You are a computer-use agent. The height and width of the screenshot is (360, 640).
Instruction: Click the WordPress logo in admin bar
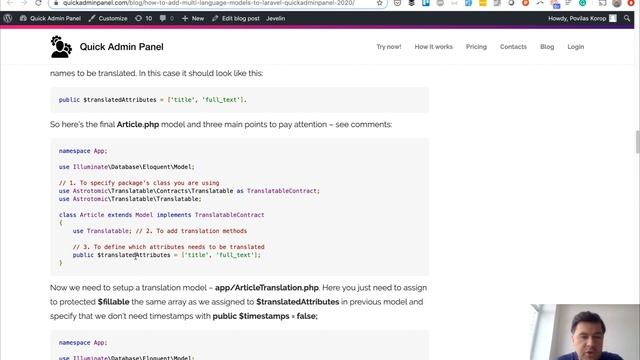point(8,18)
